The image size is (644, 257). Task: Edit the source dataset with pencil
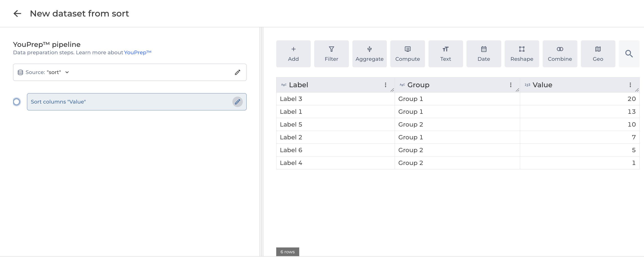click(x=237, y=72)
